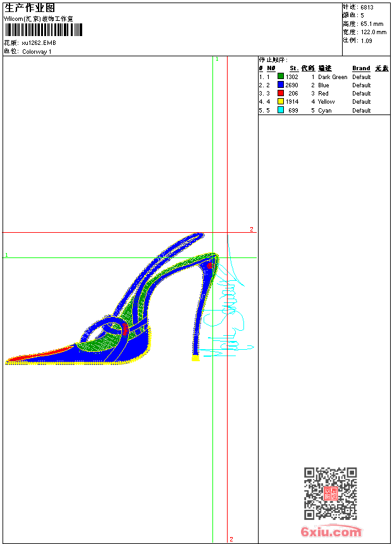The width and height of the screenshot is (392, 544).
Task: Click the red seal inside QR code
Action: coord(331,494)
